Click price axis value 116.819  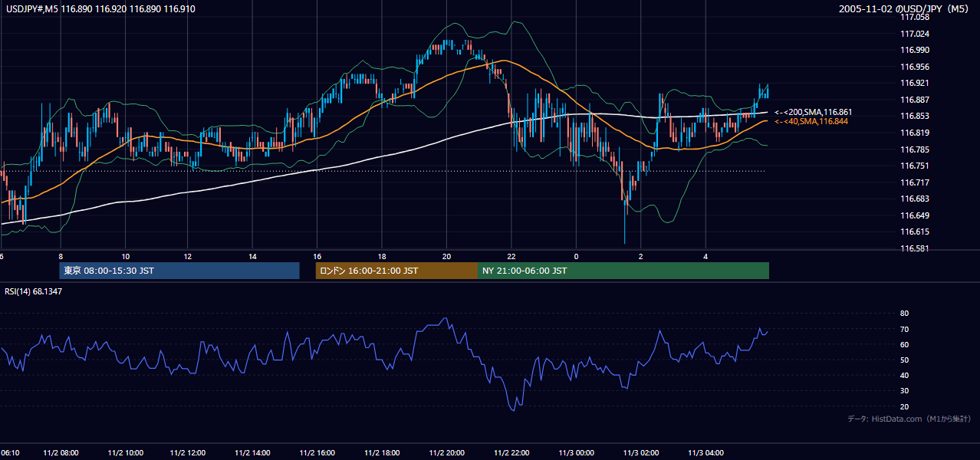click(914, 133)
